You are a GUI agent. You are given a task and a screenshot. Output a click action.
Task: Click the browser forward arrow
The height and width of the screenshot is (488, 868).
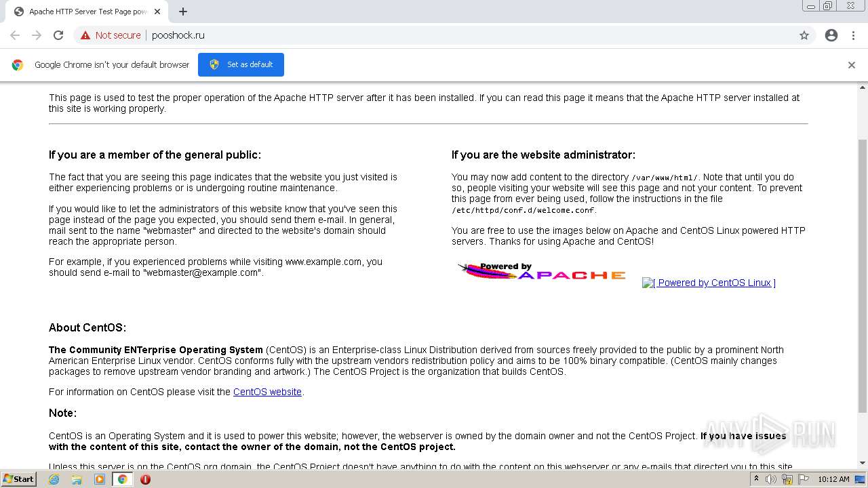pos(37,35)
